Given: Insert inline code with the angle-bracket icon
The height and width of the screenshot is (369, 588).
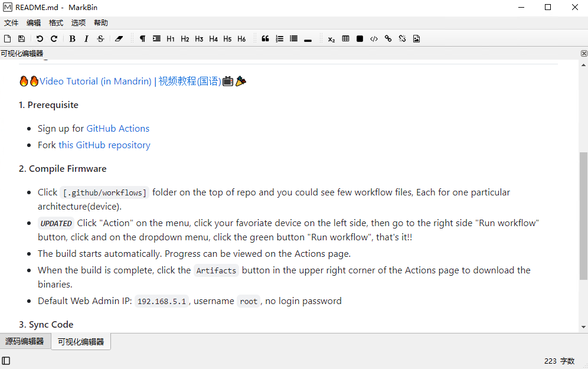Looking at the screenshot, I should pyautogui.click(x=374, y=38).
